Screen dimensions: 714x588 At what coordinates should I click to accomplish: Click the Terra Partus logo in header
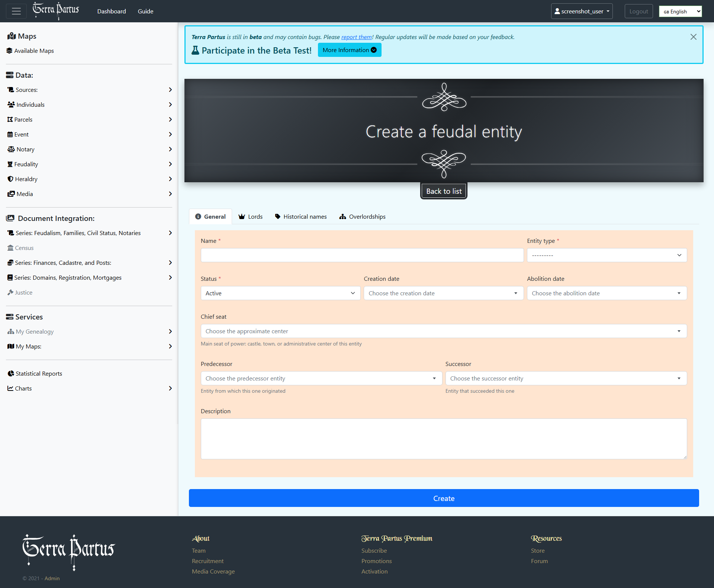[x=56, y=10]
